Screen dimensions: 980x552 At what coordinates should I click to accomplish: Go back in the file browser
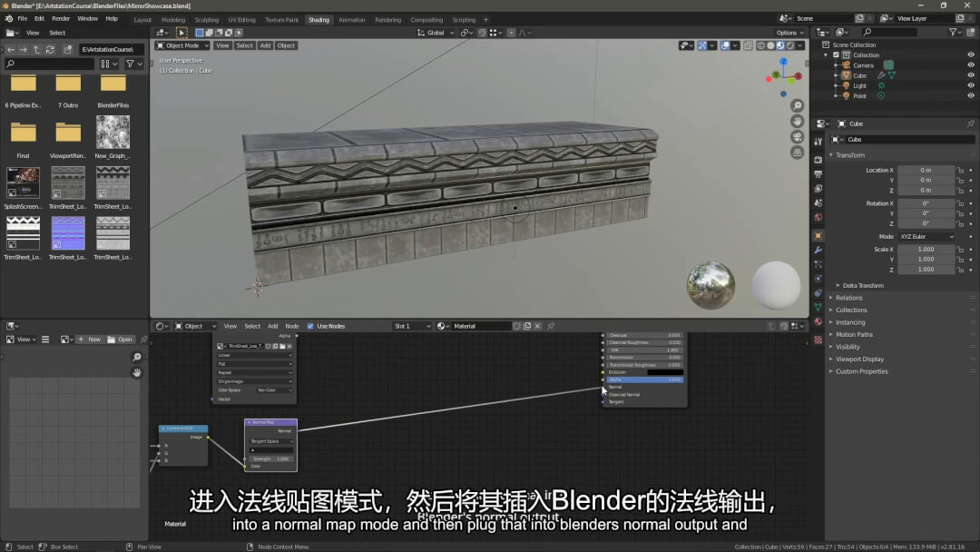point(11,49)
